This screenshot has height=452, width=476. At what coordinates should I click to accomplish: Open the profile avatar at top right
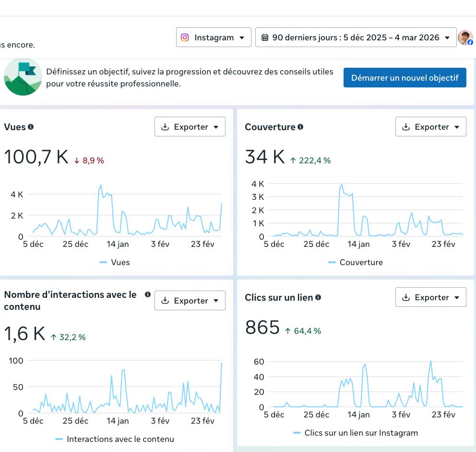pyautogui.click(x=465, y=37)
